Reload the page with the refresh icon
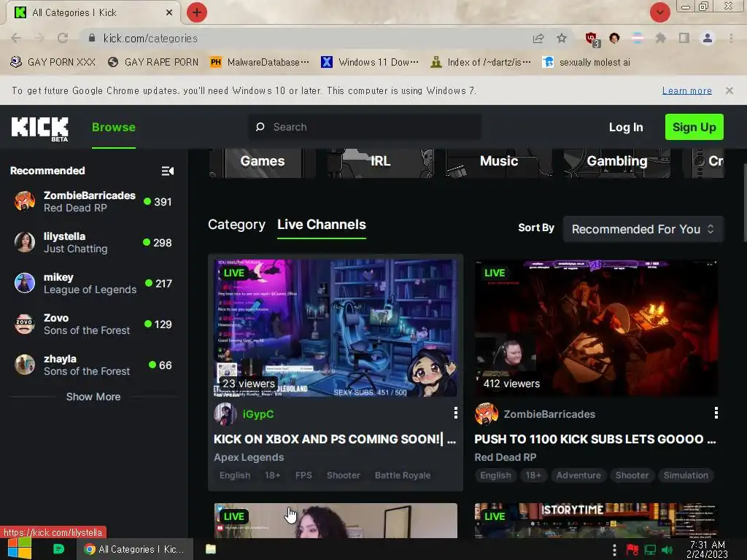Viewport: 747px width, 560px height. [63, 38]
